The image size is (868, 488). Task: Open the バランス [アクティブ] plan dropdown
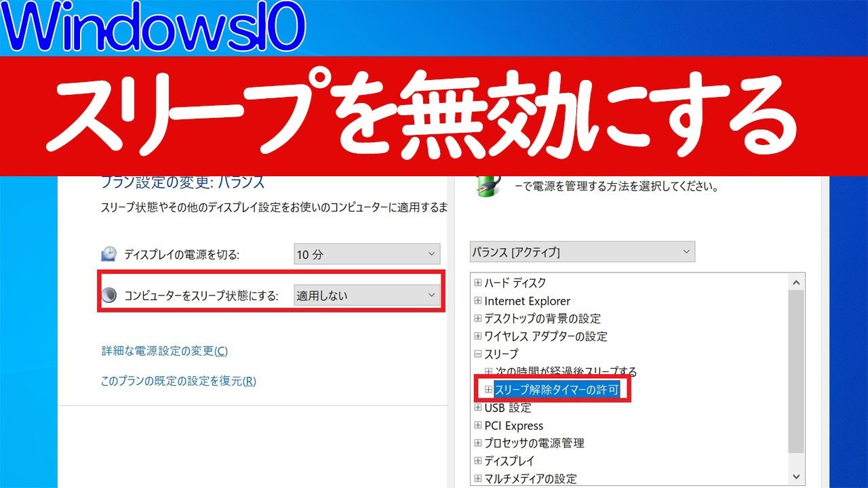click(x=582, y=252)
